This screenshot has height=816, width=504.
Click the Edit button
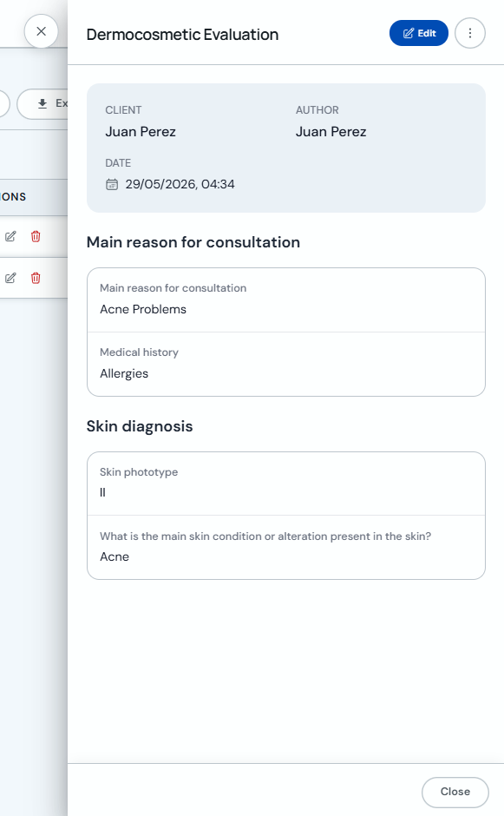tap(419, 33)
